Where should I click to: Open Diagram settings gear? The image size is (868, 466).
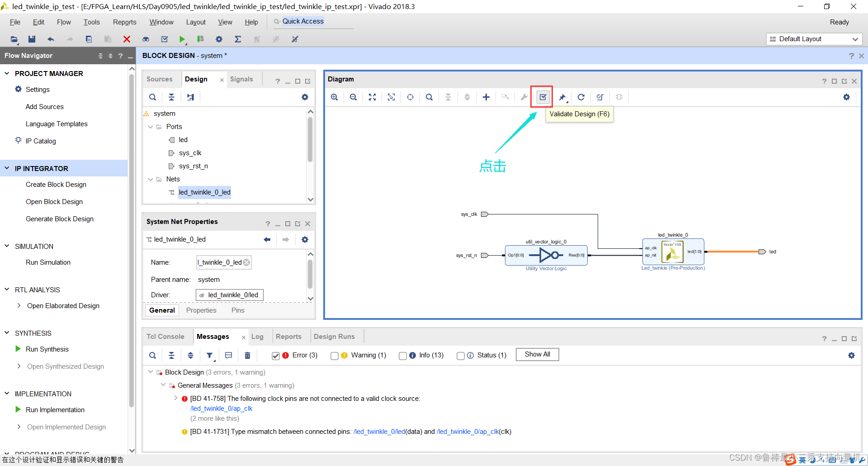tap(846, 97)
